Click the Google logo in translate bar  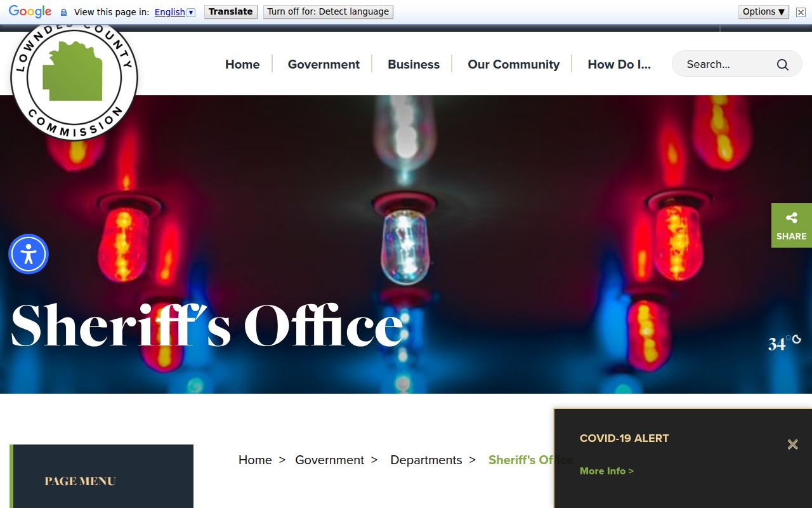click(30, 11)
